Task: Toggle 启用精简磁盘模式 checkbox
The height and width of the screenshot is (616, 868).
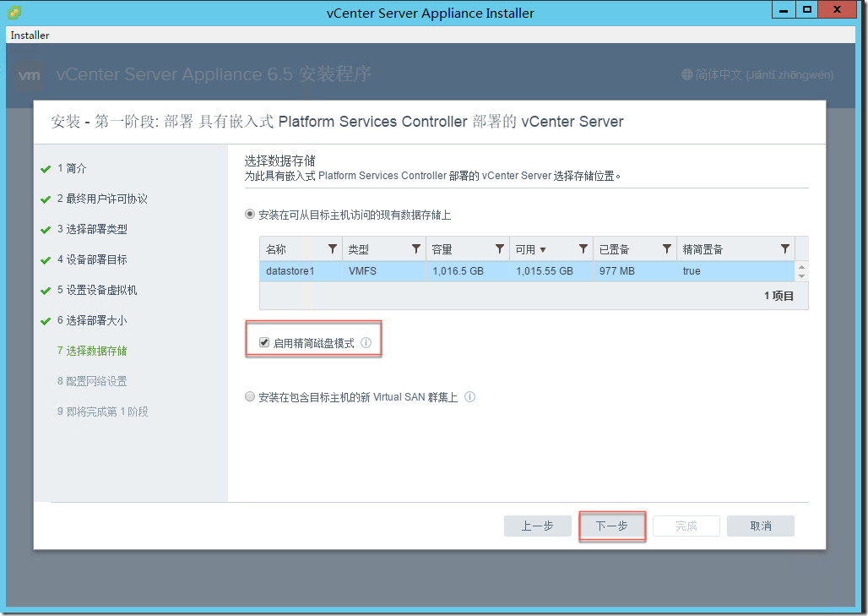Action: [x=264, y=342]
